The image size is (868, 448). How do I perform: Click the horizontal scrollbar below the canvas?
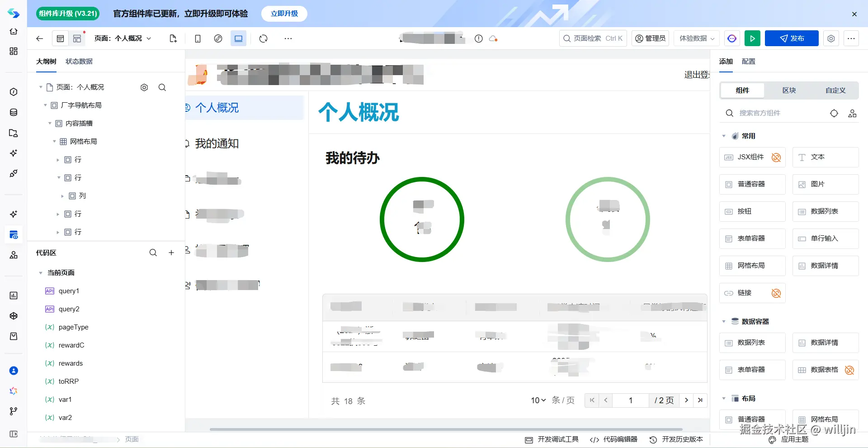pos(446,429)
